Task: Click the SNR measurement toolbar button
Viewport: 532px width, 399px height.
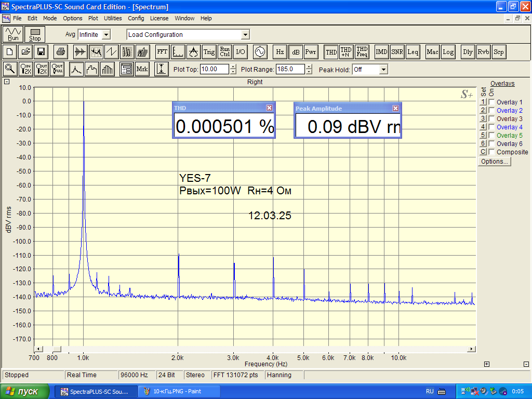Action: coord(397,52)
